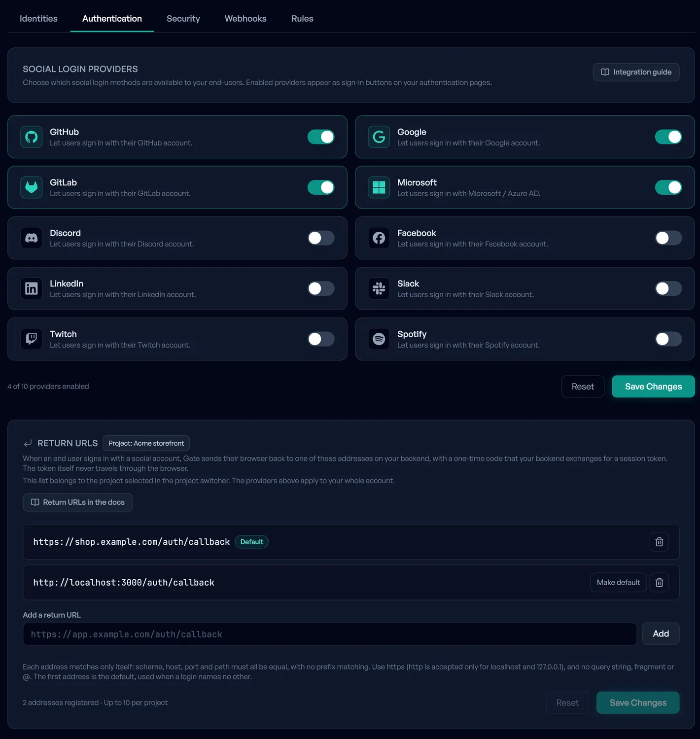Switch to the Security tab
This screenshot has height=739, width=700.
[x=183, y=19]
